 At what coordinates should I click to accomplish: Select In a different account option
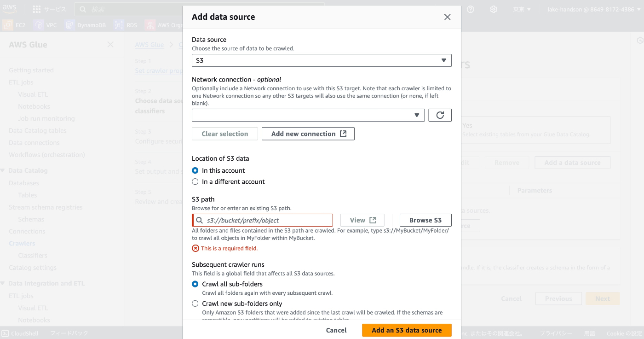(195, 181)
